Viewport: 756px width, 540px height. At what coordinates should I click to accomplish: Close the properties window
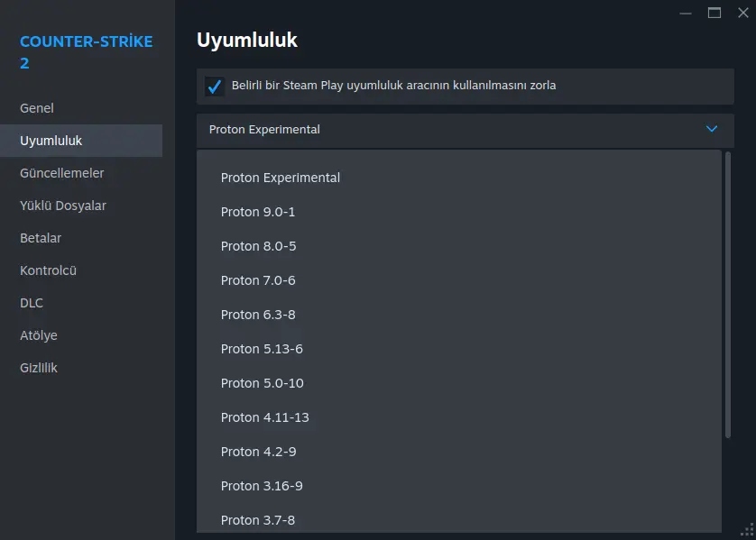[x=743, y=13]
